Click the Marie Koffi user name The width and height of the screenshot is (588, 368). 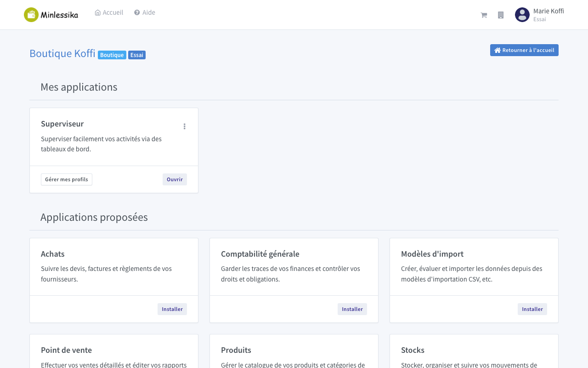coord(548,11)
